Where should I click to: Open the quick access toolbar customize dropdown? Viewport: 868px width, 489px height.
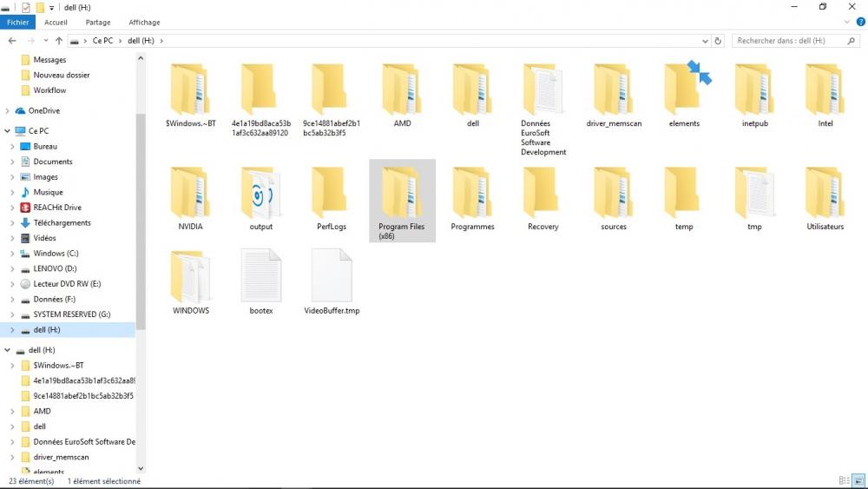pyautogui.click(x=51, y=8)
